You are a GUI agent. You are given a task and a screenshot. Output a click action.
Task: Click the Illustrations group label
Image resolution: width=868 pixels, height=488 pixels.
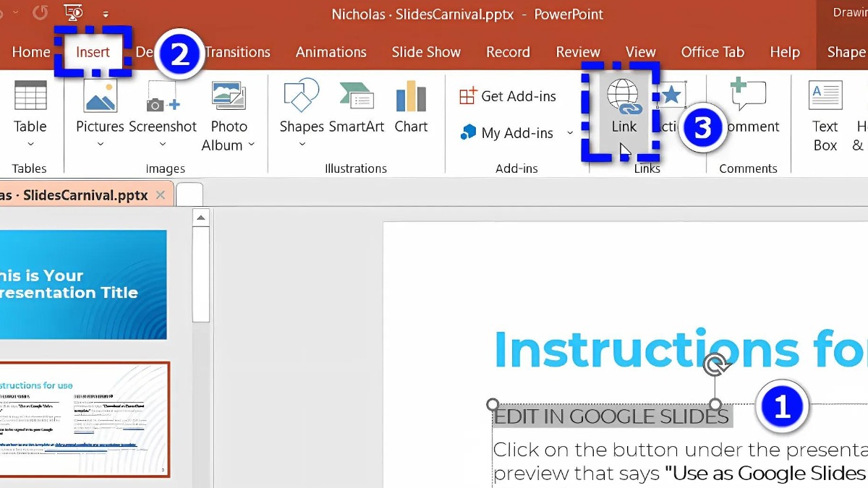(x=356, y=168)
